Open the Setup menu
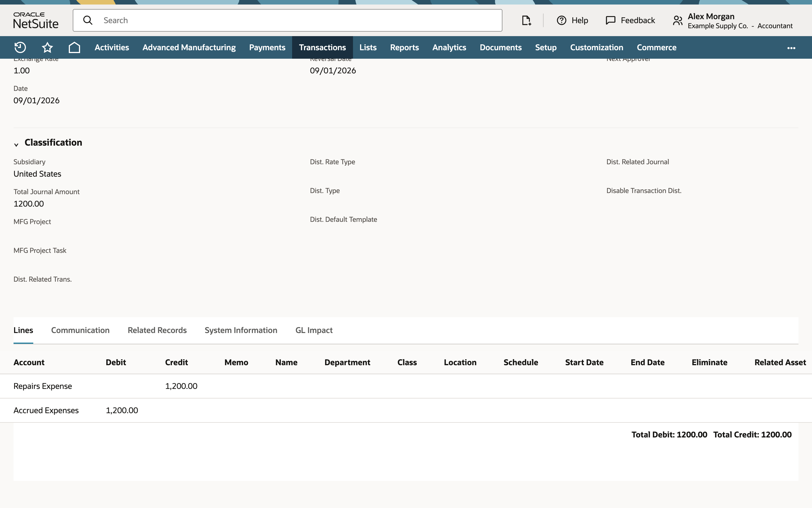This screenshot has height=508, width=812. (546, 47)
